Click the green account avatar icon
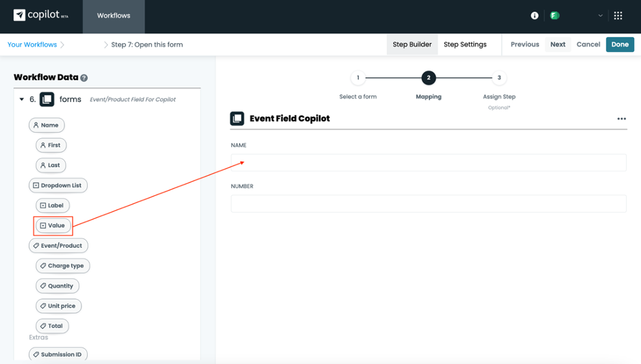Screen dimensions: 641x364 tap(555, 16)
